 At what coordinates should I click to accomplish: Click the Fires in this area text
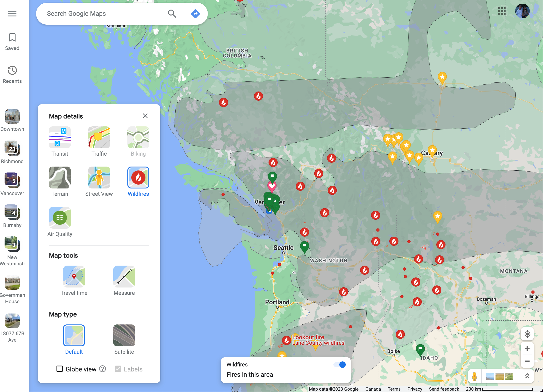point(250,374)
